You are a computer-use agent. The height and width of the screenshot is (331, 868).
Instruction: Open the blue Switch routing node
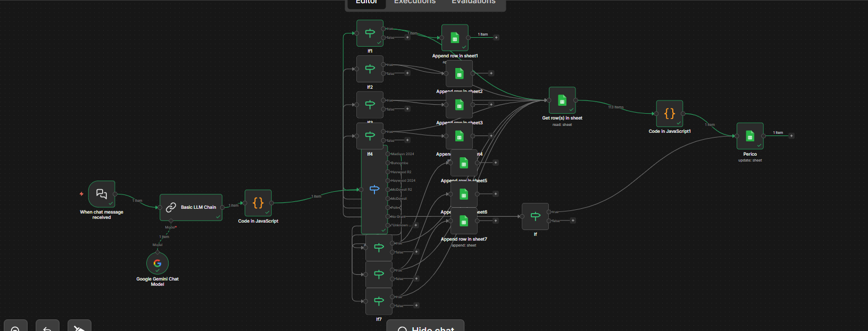(374, 190)
